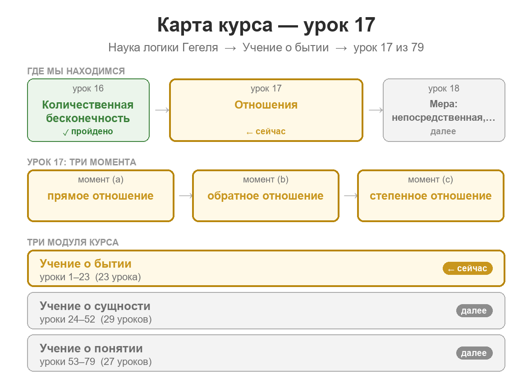Image resolution: width=532 pixels, height=392 pixels.
Task: Click section heading ТРИ МОДУЛЯ КУРСА
Action: click(x=73, y=243)
